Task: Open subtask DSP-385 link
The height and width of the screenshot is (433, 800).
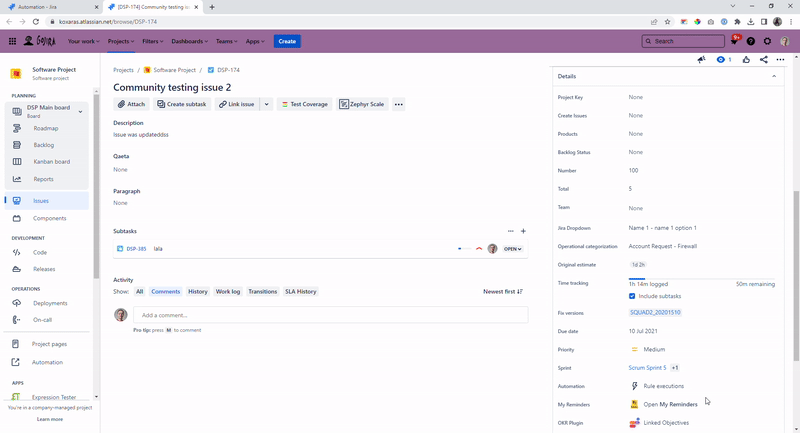Action: pos(136,249)
